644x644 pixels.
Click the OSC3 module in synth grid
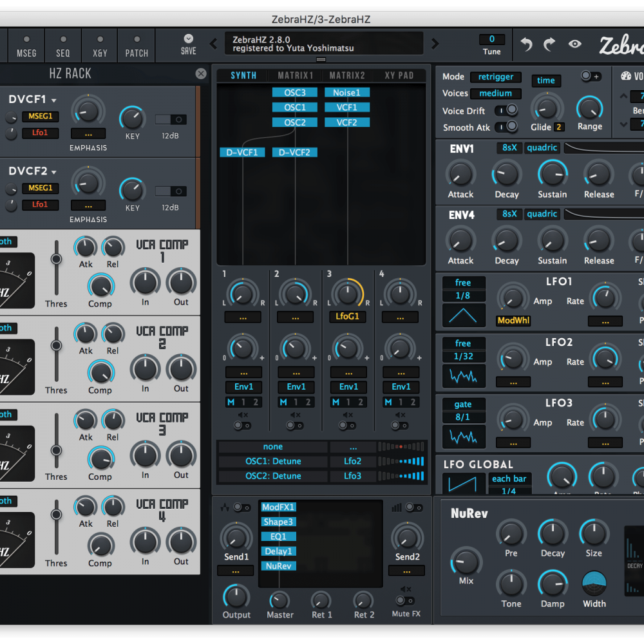pyautogui.click(x=295, y=93)
